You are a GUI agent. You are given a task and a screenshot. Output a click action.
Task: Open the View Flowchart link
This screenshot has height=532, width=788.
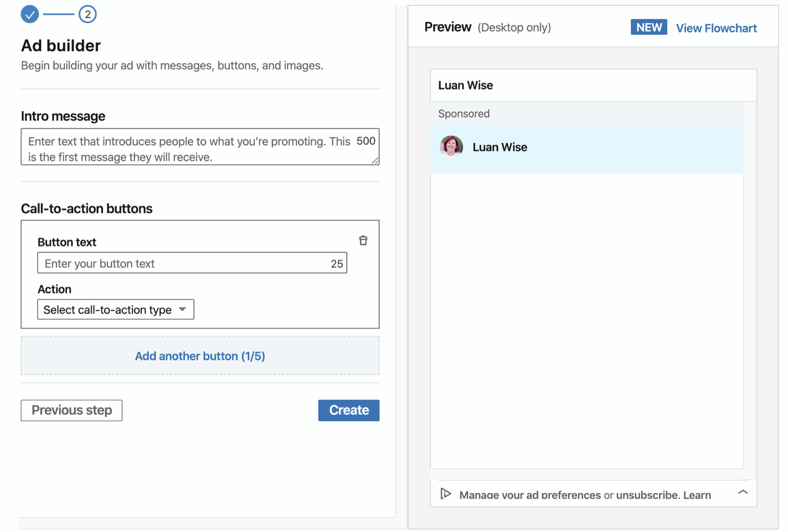(x=716, y=28)
